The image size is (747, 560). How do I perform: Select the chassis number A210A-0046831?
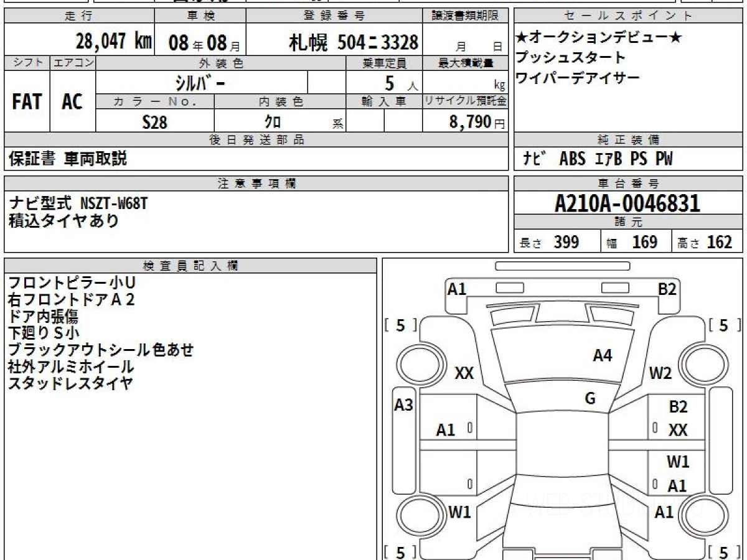point(627,203)
